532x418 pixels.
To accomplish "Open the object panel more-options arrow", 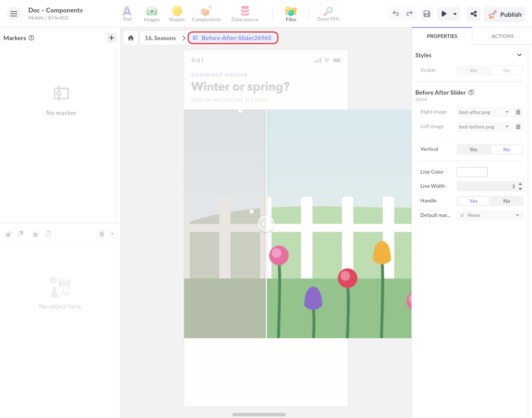I will pyautogui.click(x=112, y=234).
